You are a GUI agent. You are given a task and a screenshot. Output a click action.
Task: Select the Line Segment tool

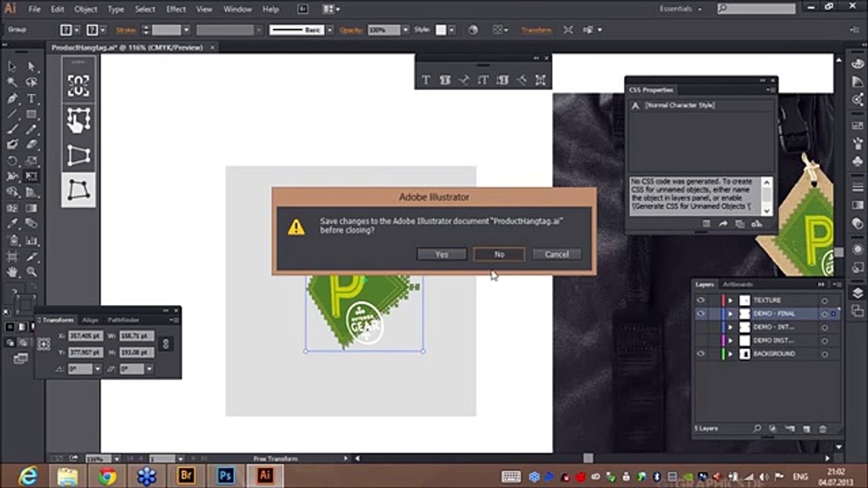(x=12, y=114)
